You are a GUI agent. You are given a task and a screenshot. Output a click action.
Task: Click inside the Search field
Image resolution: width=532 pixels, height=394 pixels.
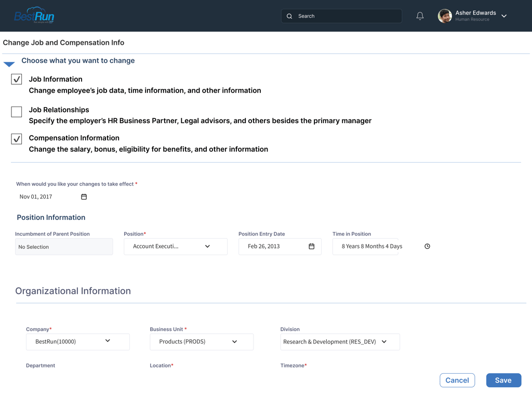[343, 16]
